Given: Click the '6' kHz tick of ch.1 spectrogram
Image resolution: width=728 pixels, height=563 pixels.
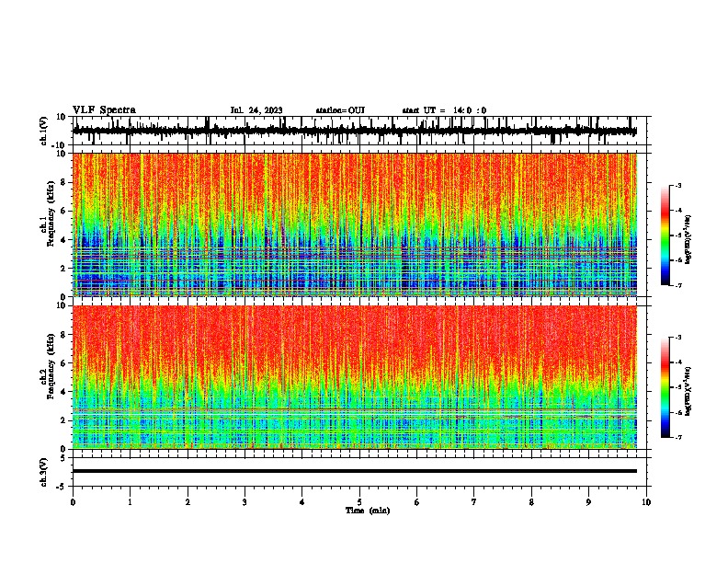Looking at the screenshot, I should [63, 211].
